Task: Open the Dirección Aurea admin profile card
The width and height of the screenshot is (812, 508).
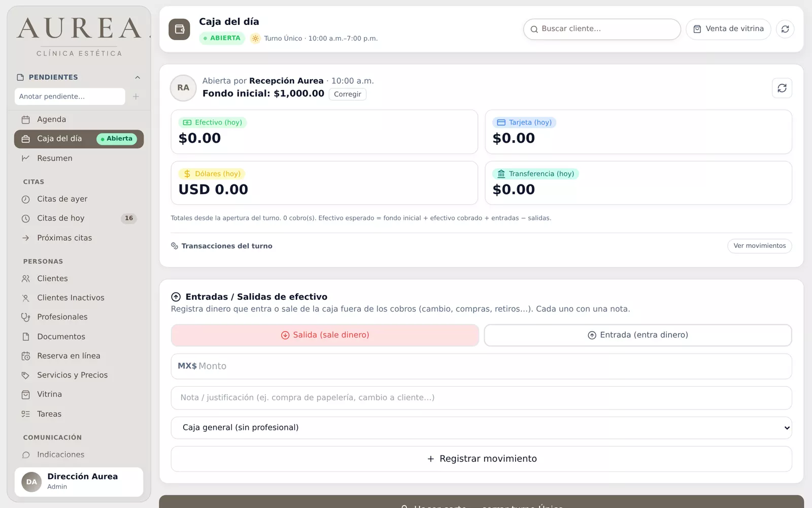Action: click(79, 482)
